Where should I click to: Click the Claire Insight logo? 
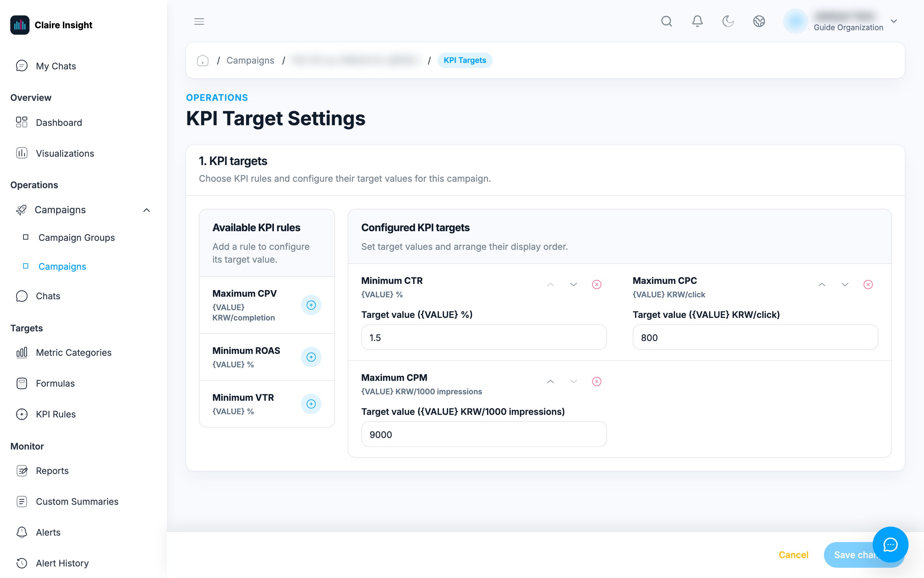[x=51, y=25]
